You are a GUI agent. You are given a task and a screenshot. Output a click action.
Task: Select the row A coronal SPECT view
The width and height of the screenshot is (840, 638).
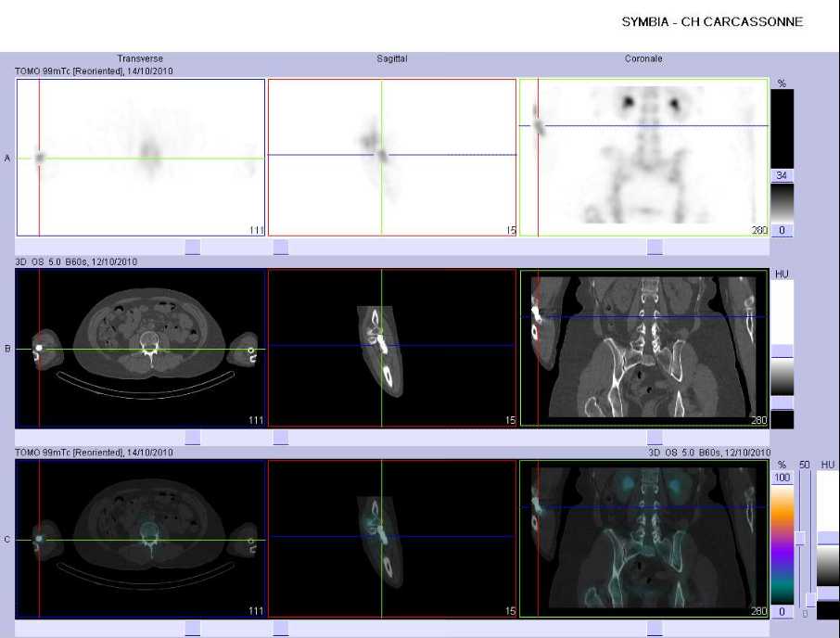pyautogui.click(x=644, y=158)
